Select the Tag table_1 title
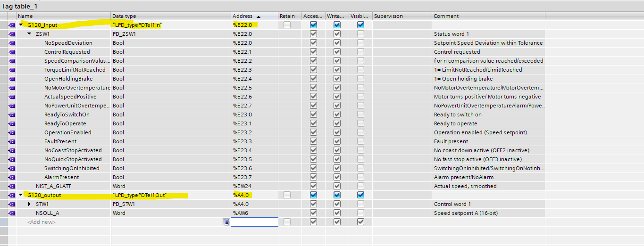 point(19,6)
